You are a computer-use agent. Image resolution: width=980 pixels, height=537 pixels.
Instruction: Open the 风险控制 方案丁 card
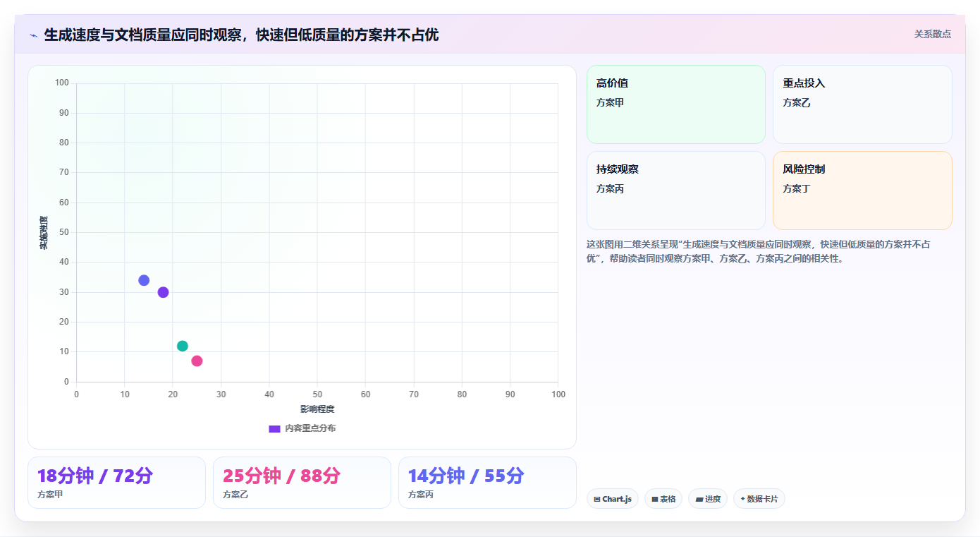[862, 191]
